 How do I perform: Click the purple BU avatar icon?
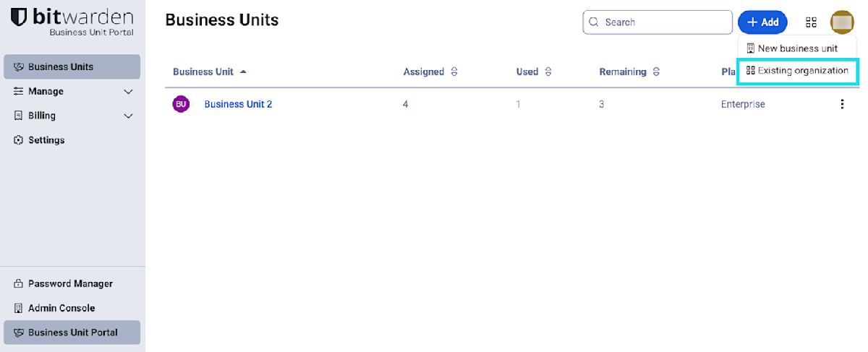(x=181, y=104)
